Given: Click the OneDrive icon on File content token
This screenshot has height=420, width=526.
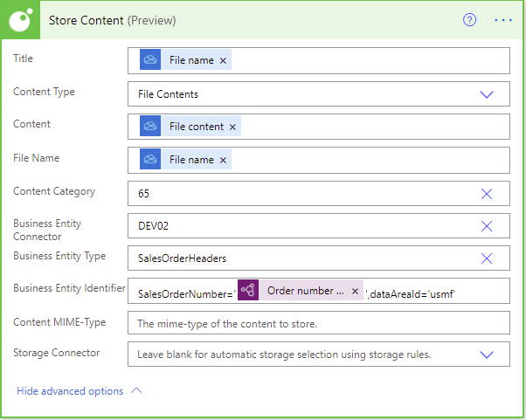Looking at the screenshot, I should (151, 127).
